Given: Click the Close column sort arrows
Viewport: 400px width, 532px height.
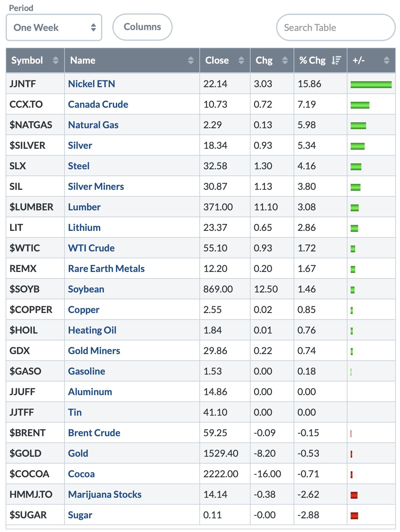Looking at the screenshot, I should [x=241, y=61].
